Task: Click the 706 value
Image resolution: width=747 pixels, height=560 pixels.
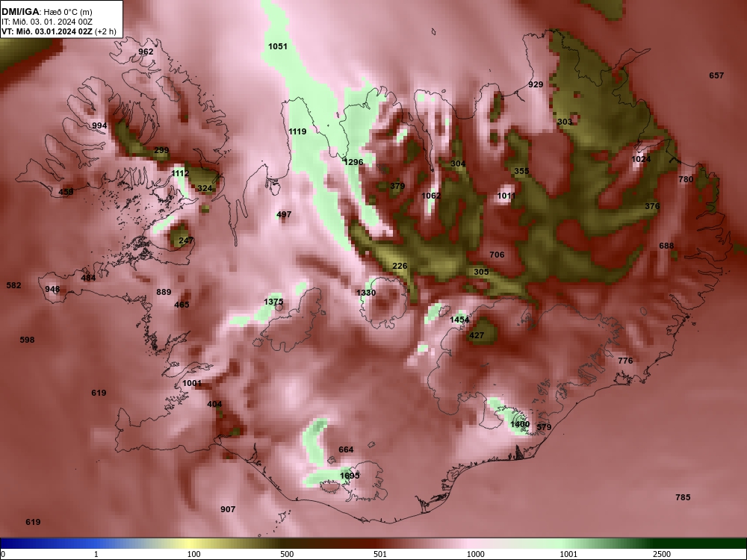Action: 497,255
